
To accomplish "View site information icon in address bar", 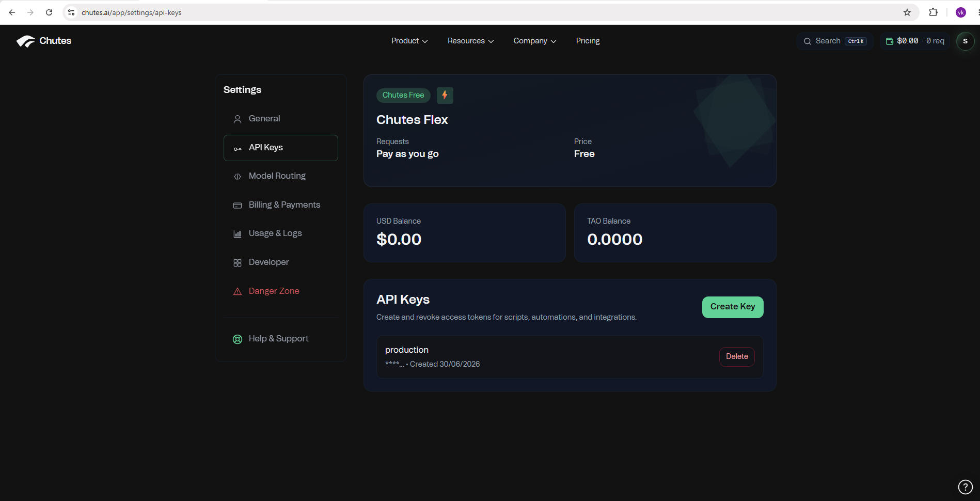I will (x=72, y=12).
